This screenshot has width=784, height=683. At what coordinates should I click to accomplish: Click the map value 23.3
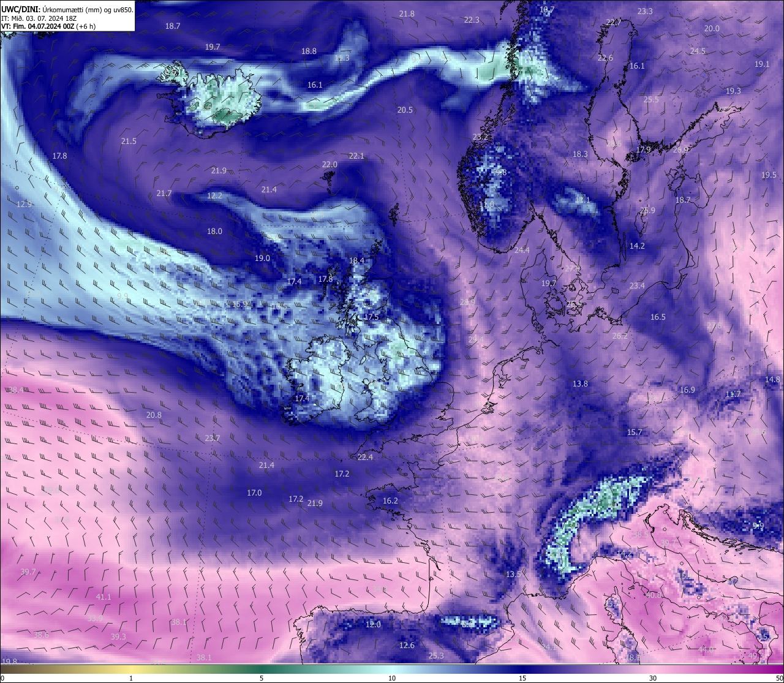(645, 11)
